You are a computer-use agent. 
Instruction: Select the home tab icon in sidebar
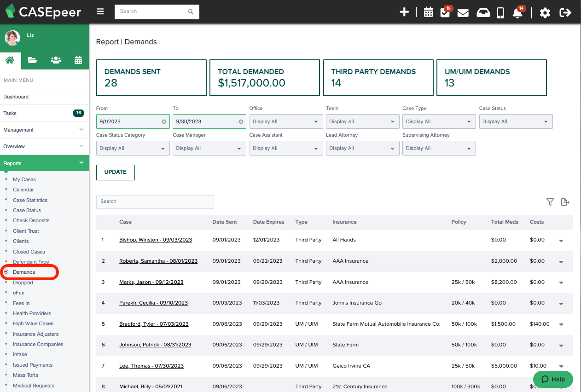pos(11,60)
